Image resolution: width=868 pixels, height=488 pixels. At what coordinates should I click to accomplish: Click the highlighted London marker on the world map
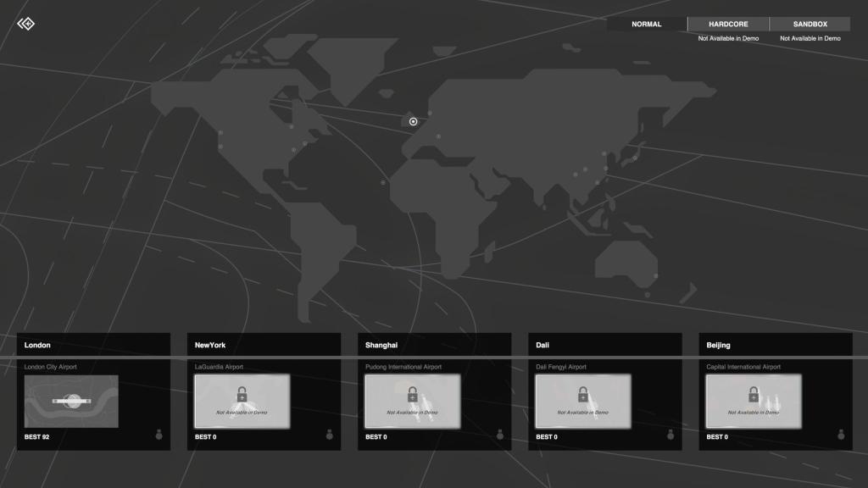click(414, 121)
